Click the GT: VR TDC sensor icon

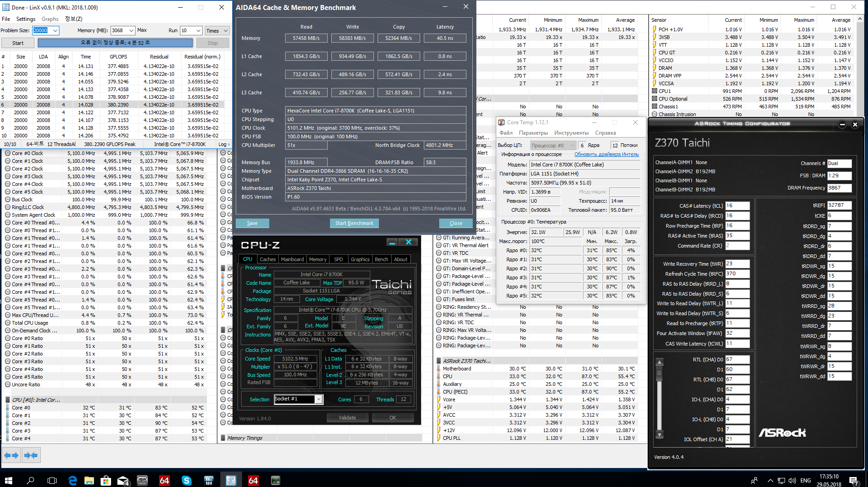tap(439, 253)
